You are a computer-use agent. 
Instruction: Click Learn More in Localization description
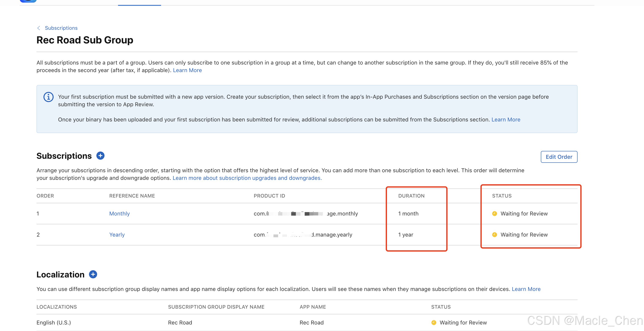[x=526, y=289]
